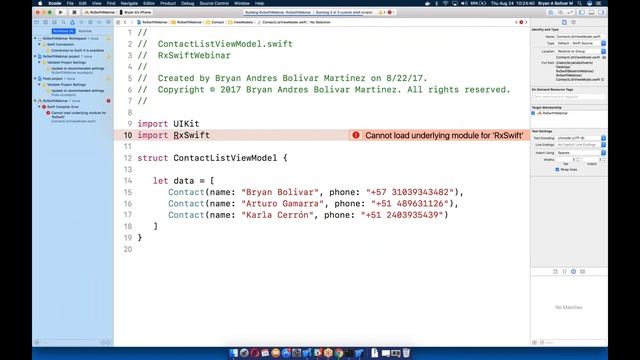The height and width of the screenshot is (360, 640).
Task: Select 'Conversion to Swift 4 is available' issue
Action: click(75, 50)
